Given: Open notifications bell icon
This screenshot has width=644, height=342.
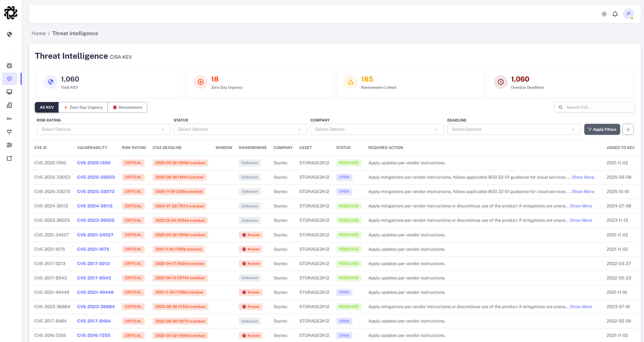Looking at the screenshot, I should [x=615, y=14].
